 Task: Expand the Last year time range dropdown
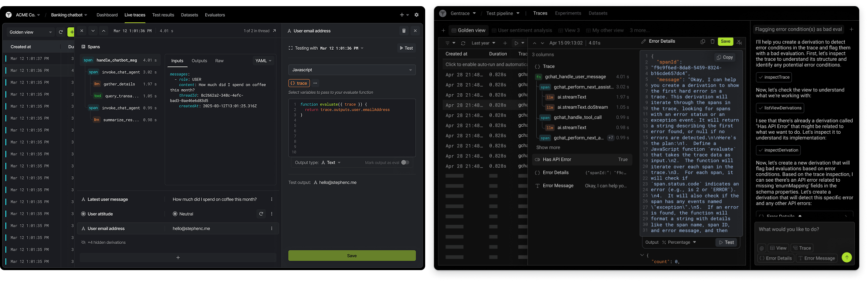click(x=483, y=43)
